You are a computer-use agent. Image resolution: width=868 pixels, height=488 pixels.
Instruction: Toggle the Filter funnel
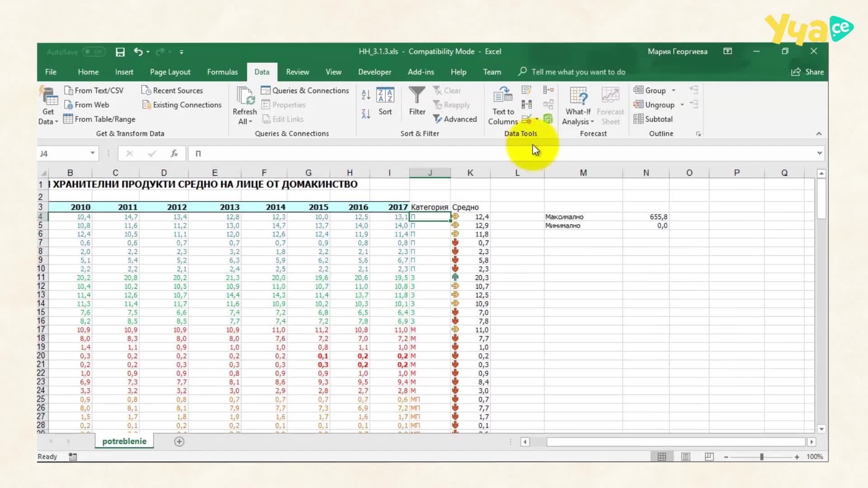(x=417, y=102)
